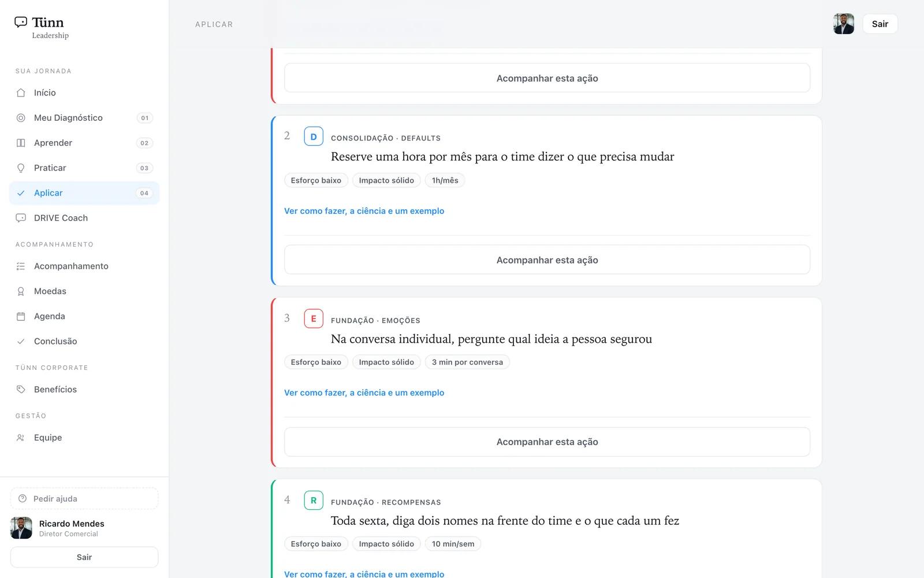Go to Início in the sidebar

click(x=84, y=92)
